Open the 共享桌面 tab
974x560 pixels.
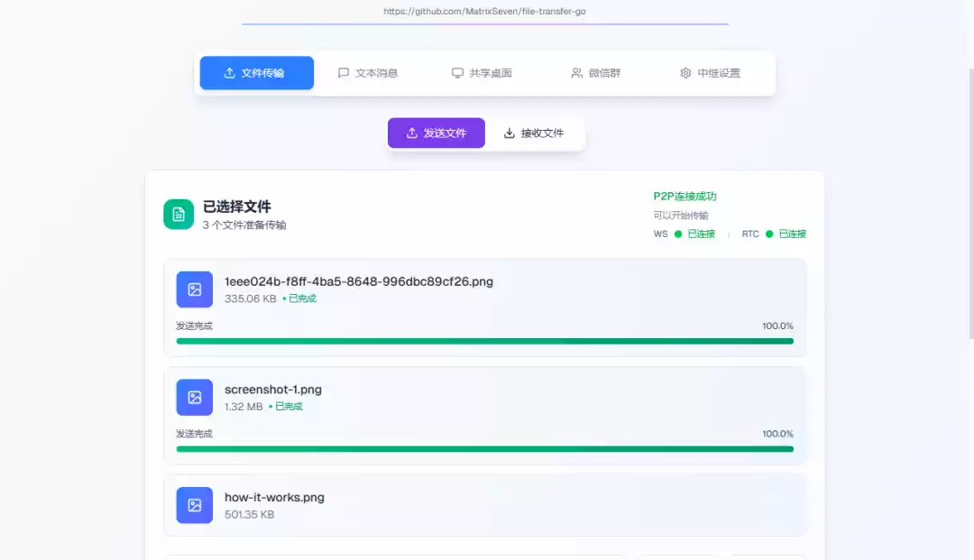point(482,73)
